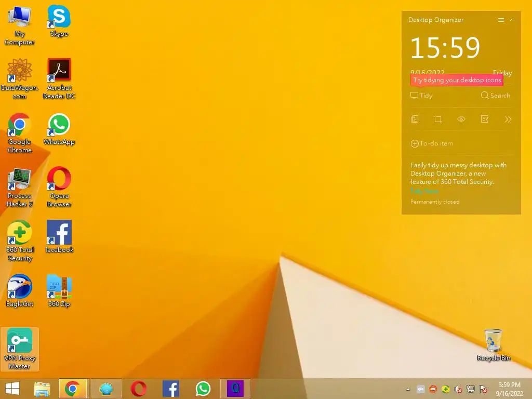
Task: Select the 360 Zip desktop shortcut
Action: [x=59, y=291]
